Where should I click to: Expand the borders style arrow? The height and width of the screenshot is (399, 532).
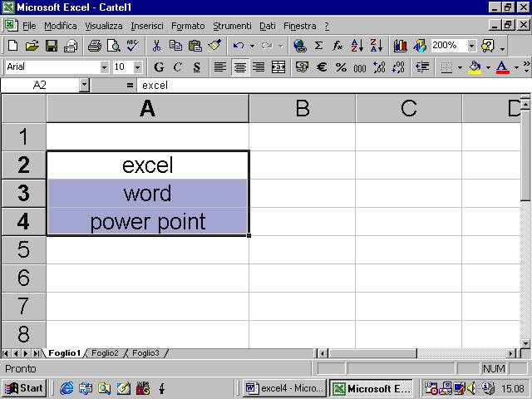tap(460, 67)
